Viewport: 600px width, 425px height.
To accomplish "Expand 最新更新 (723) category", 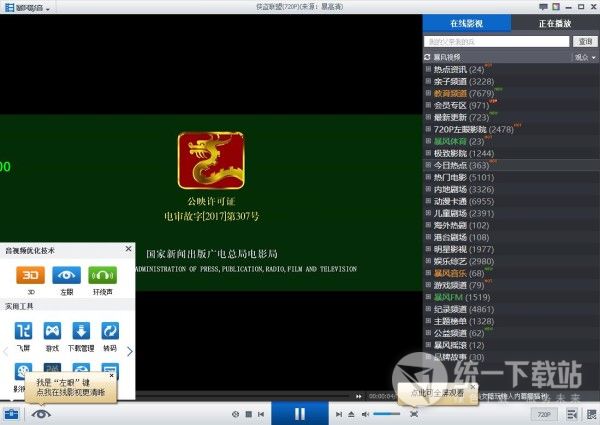I will 428,117.
